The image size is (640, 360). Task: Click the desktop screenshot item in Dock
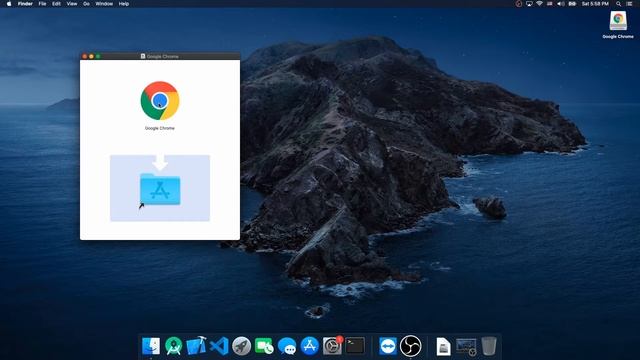point(466,347)
